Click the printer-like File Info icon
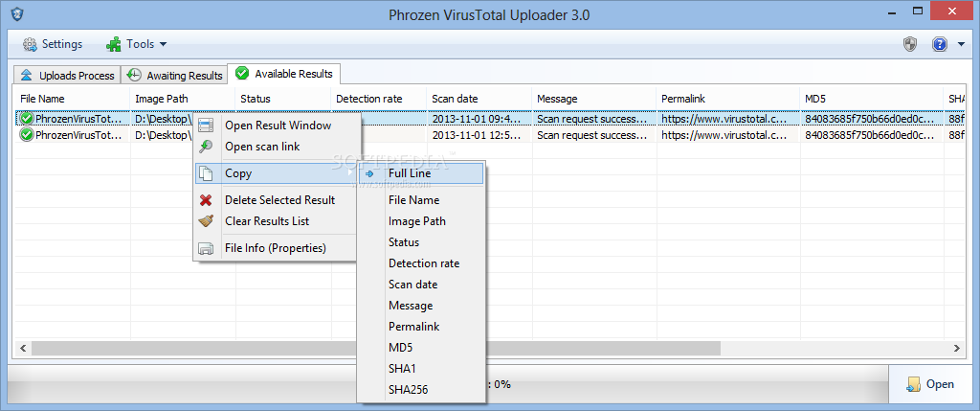The image size is (980, 411). (x=206, y=248)
